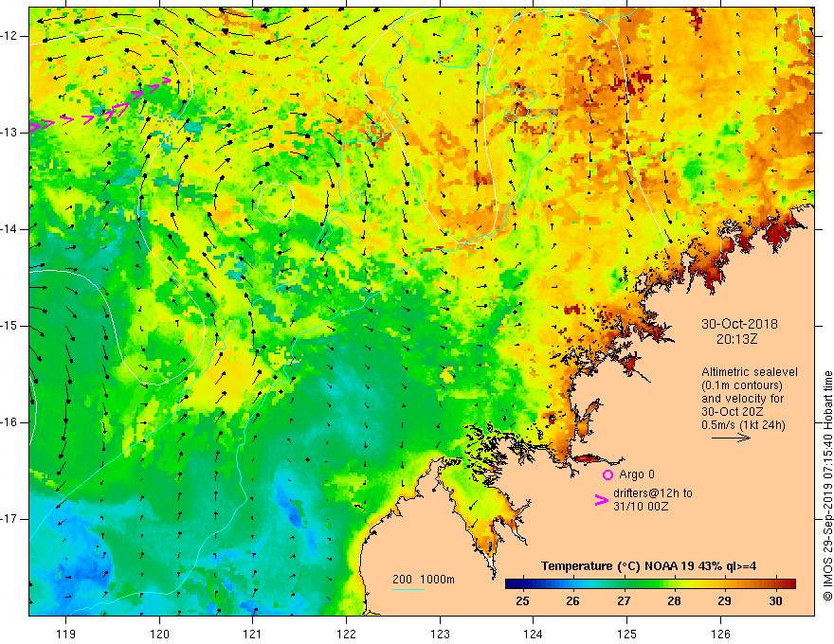Click the longitude axis label '120'

pos(159,634)
